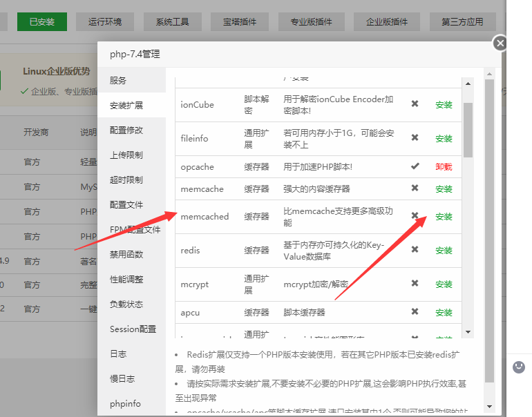The image size is (532, 417).
Task: Open the 上传限制 sidebar tab
Action: point(132,155)
